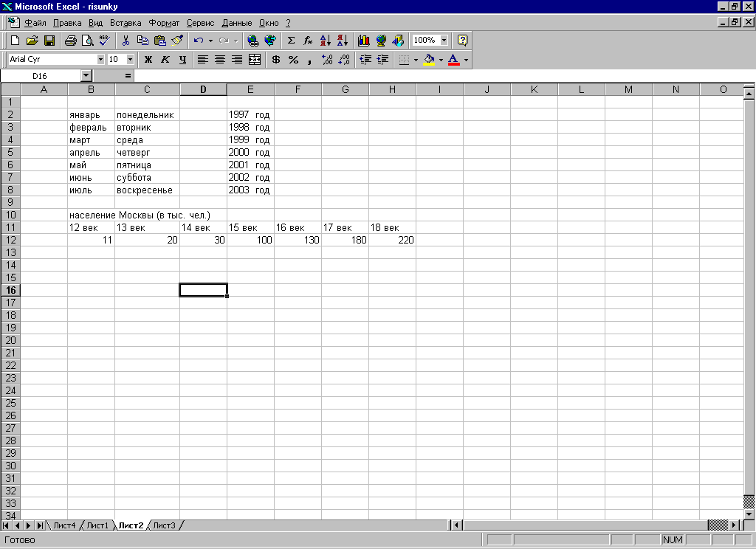Open the Формат menu
The width and height of the screenshot is (756, 549).
coord(164,23)
